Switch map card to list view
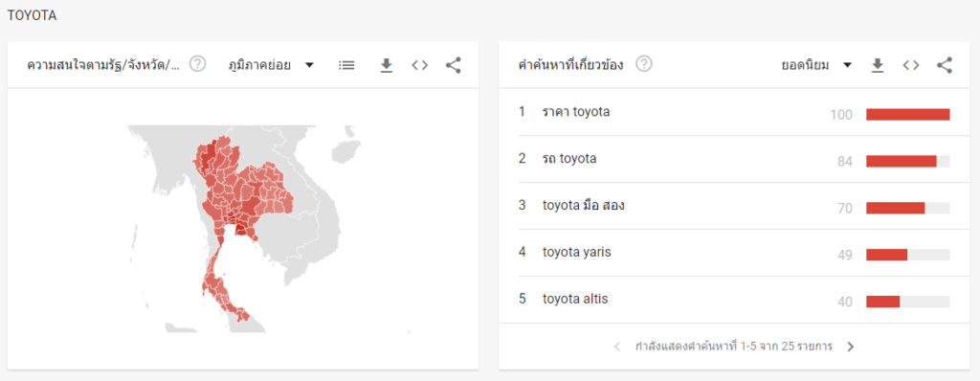The width and height of the screenshot is (980, 381). coord(346,65)
